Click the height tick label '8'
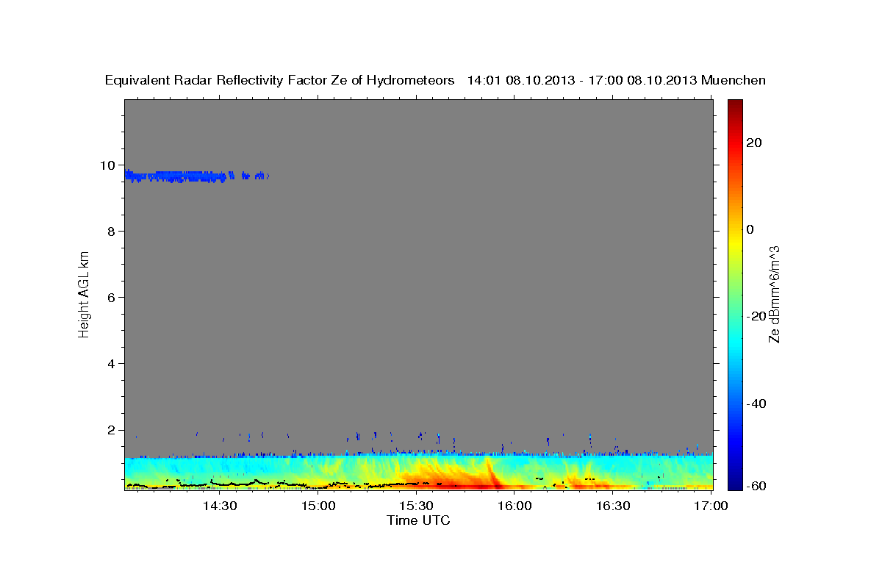 click(x=112, y=232)
